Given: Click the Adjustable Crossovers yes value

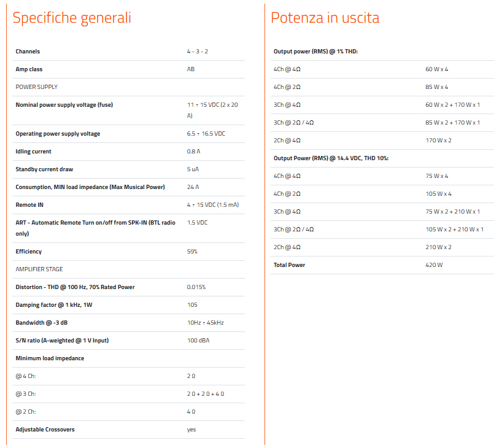Looking at the screenshot, I should (191, 430).
